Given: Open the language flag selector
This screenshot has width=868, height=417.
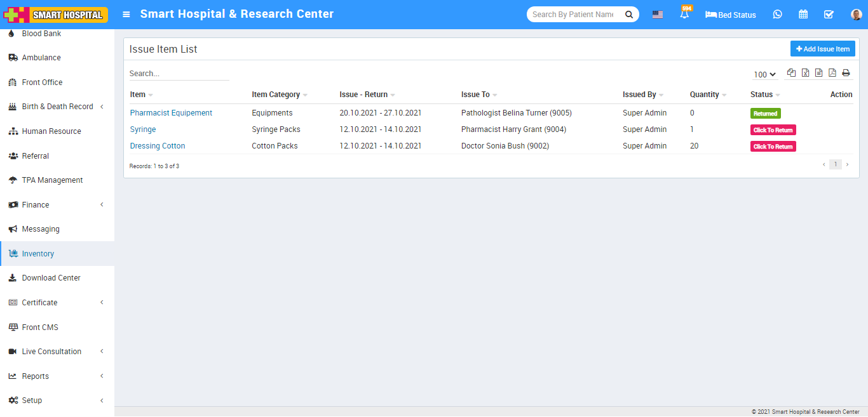Looking at the screenshot, I should [658, 15].
